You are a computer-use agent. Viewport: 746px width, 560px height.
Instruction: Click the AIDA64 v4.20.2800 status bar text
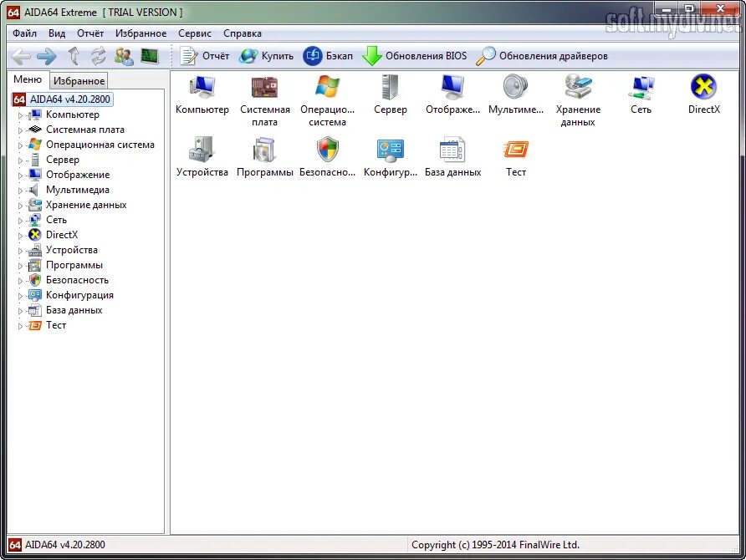coord(64,545)
